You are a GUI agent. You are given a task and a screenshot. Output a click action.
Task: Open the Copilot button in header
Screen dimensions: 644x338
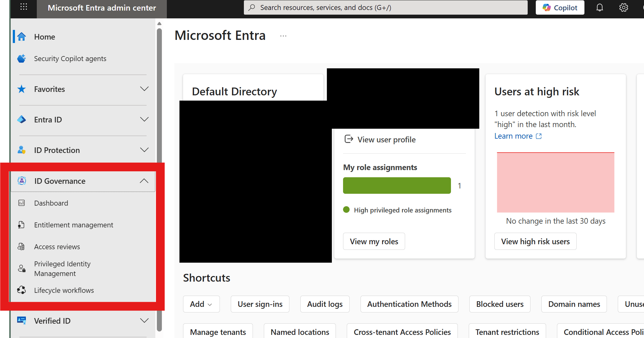560,7
